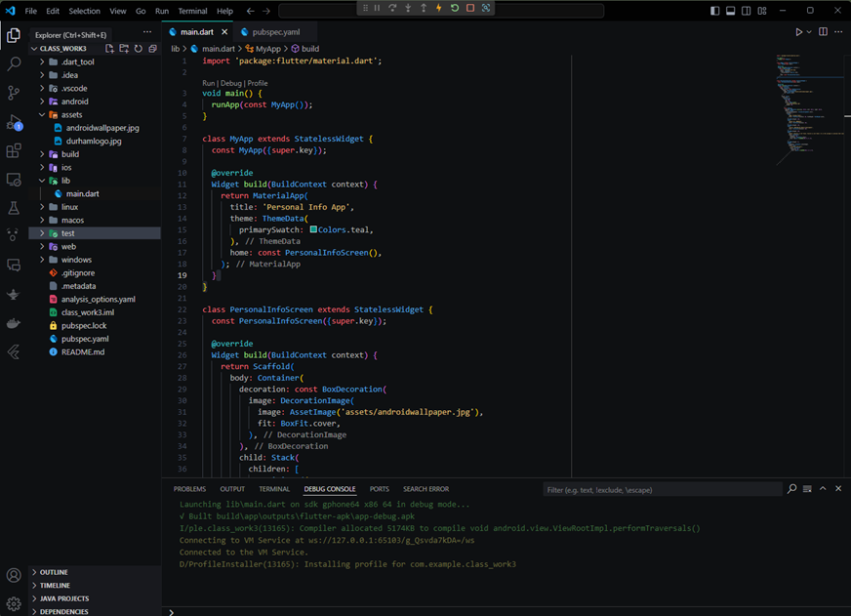Toggle the secondary sidebar layout
The height and width of the screenshot is (616, 851).
point(747,11)
